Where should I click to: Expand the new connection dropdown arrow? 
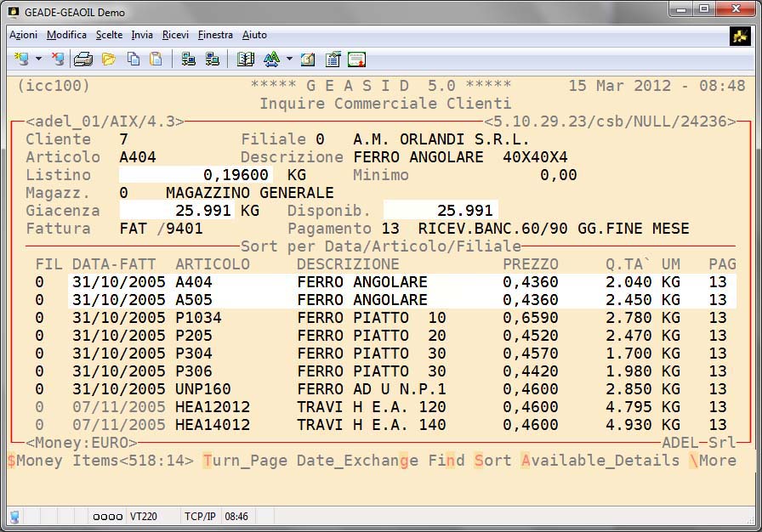(38, 59)
